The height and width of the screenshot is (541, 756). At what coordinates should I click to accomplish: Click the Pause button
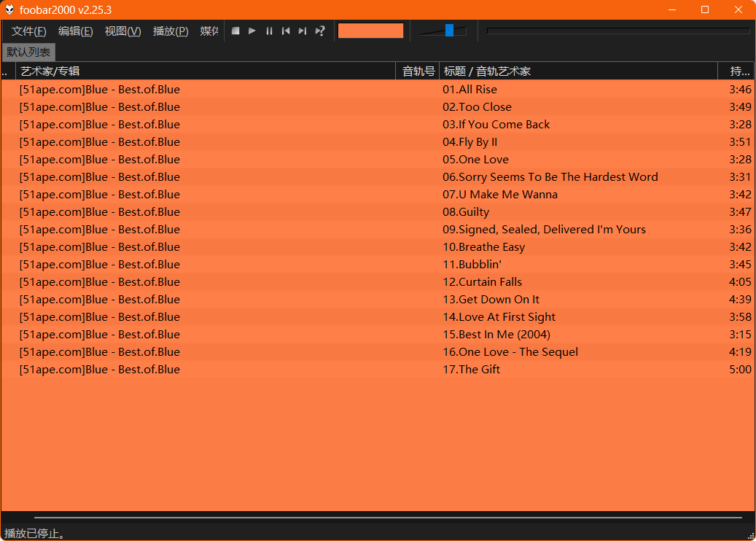[x=269, y=31]
